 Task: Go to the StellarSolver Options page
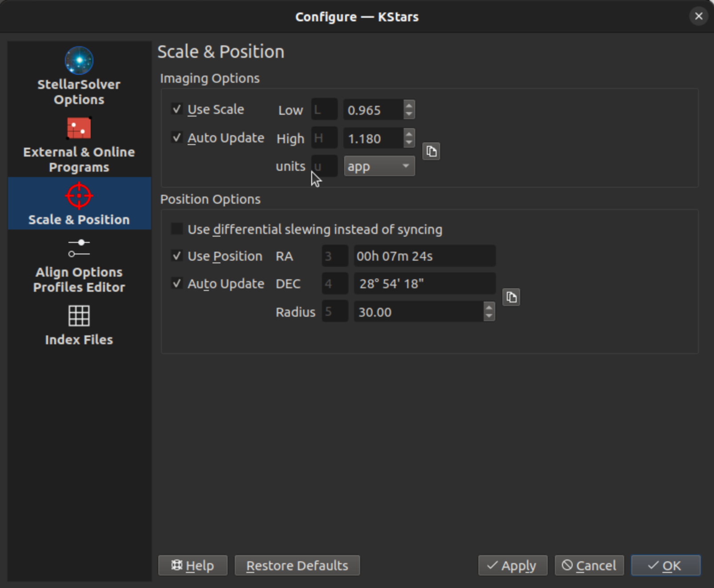click(79, 76)
